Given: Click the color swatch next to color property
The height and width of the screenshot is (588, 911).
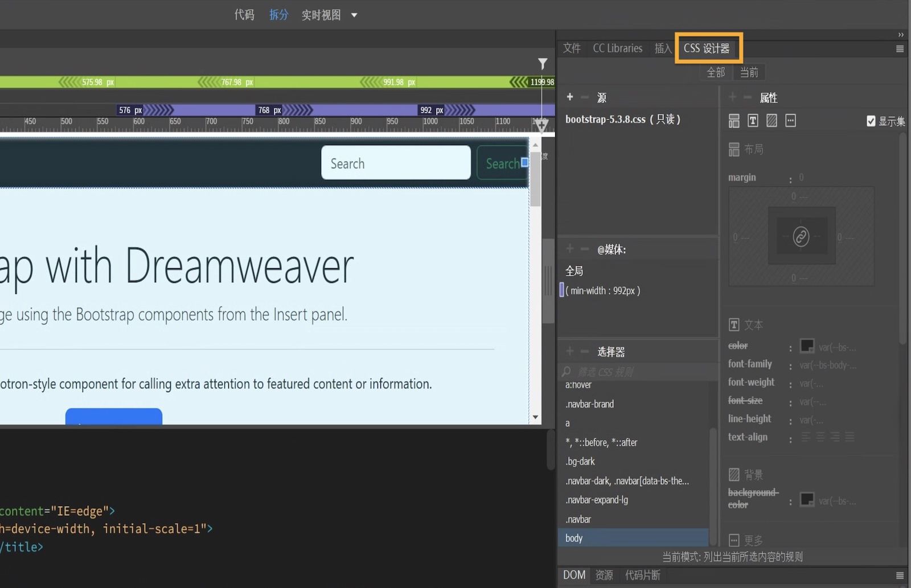Looking at the screenshot, I should click(x=807, y=346).
